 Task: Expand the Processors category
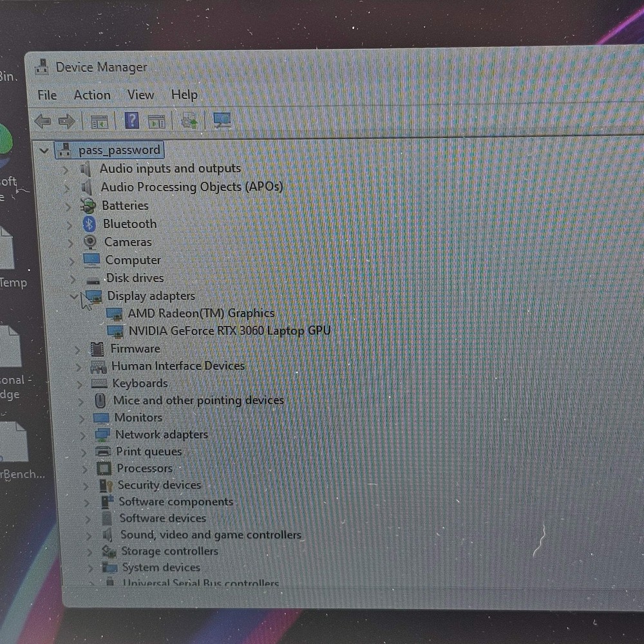84,469
